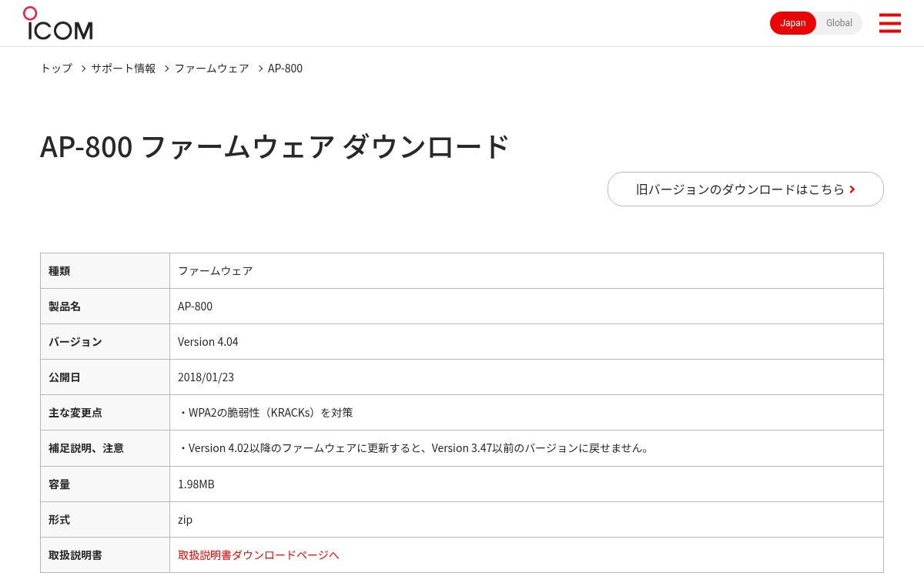Click the 形式 row label

[x=59, y=519]
